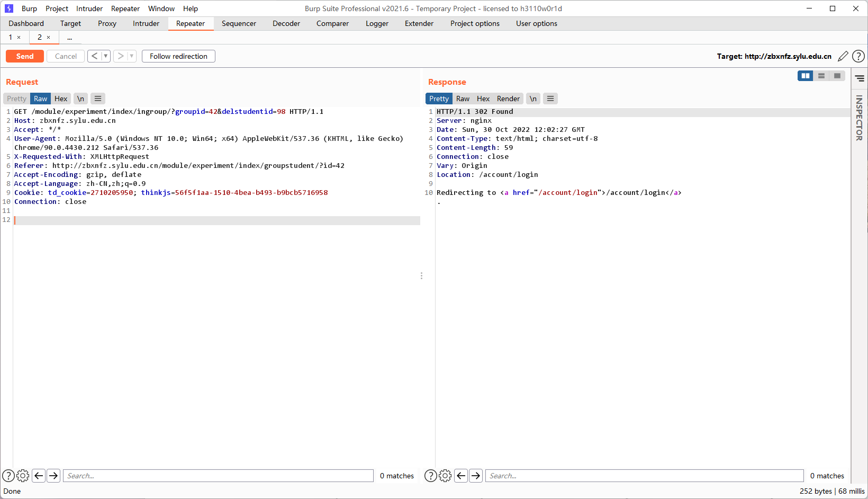This screenshot has width=868, height=499.
Task: Jump to previous response search match
Action: (461, 476)
